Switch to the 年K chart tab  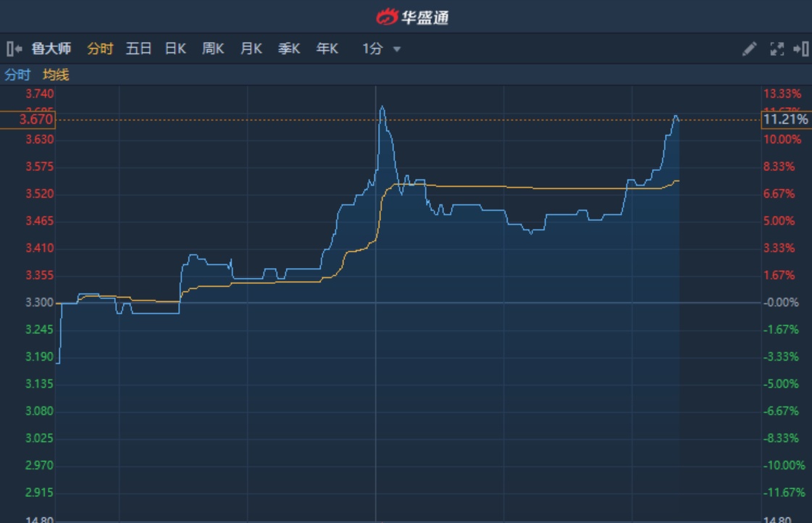click(x=327, y=49)
